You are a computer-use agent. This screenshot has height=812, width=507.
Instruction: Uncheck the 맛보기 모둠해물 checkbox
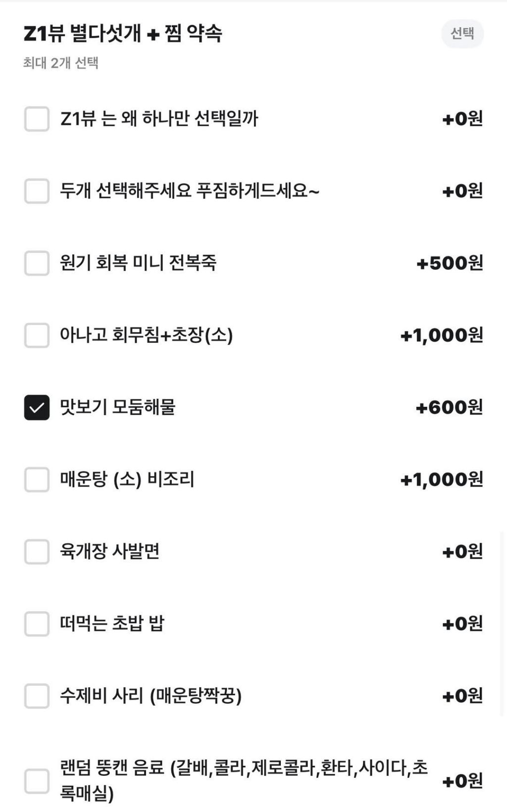tap(37, 407)
